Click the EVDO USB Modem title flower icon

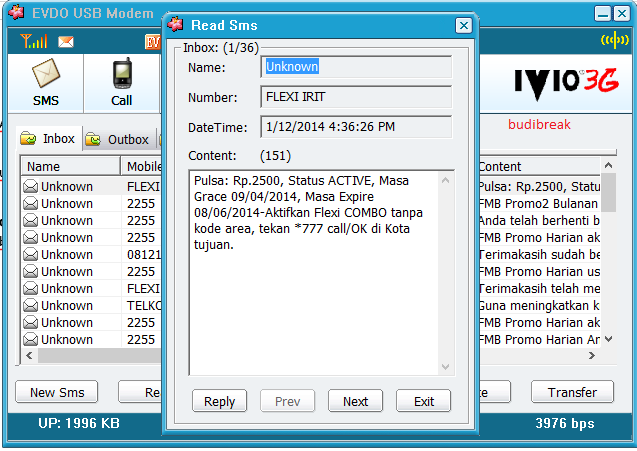pyautogui.click(x=17, y=13)
